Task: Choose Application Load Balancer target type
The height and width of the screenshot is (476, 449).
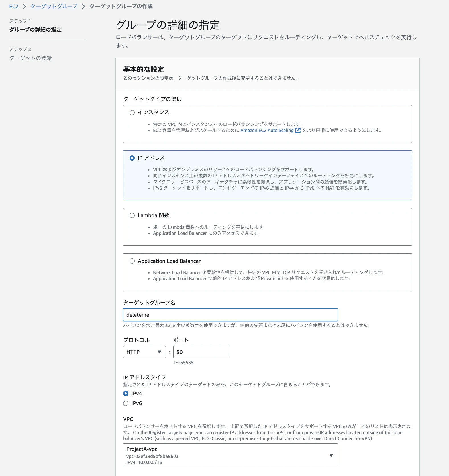Action: (132, 261)
